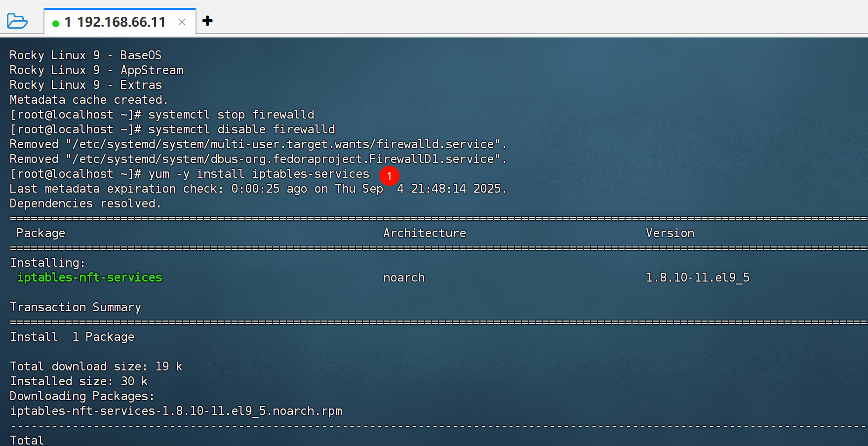Click 'Downloading Packages:' line
The width and height of the screenshot is (868, 446).
[82, 396]
